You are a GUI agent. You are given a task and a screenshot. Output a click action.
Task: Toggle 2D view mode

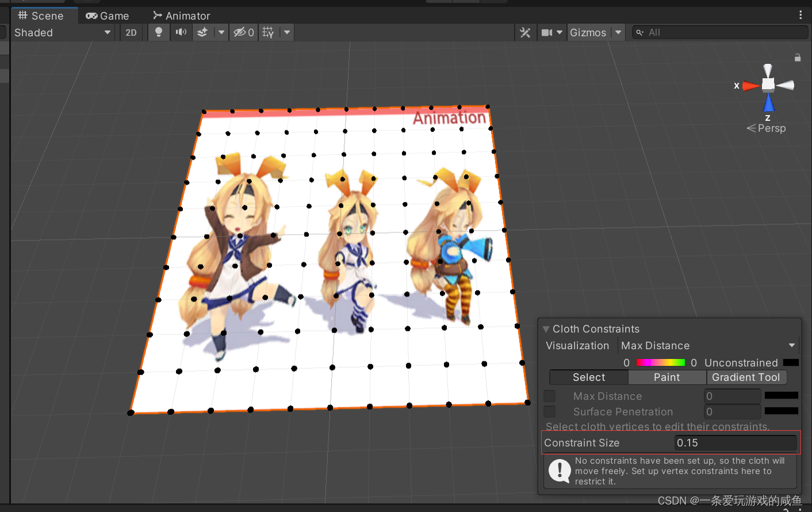[131, 33]
